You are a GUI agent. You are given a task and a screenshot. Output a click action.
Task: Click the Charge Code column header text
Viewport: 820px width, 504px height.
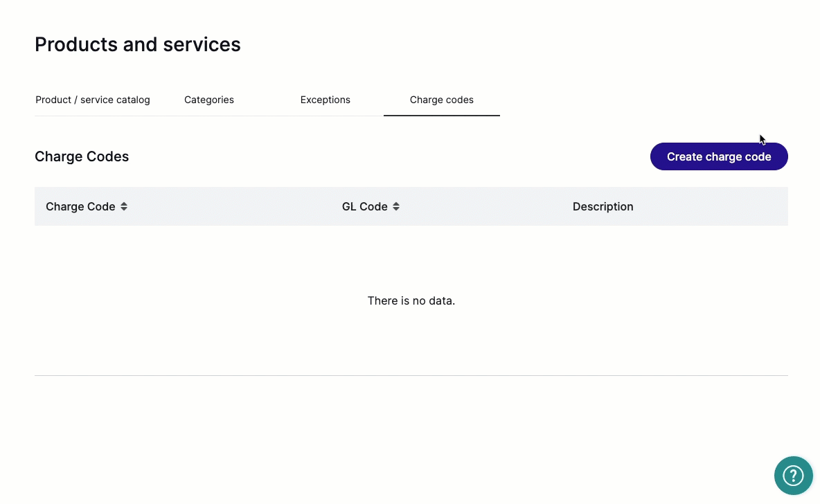point(80,206)
